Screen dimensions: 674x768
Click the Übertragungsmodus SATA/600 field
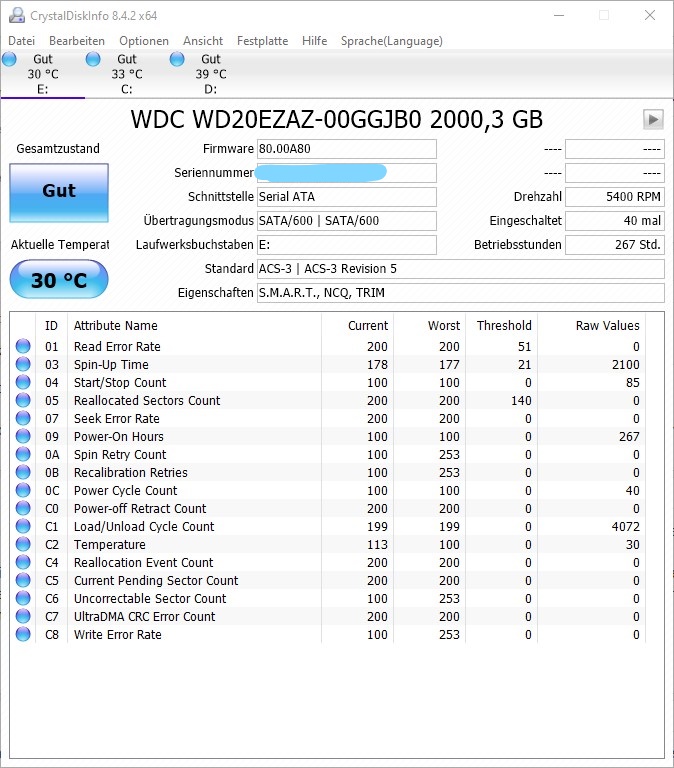pyautogui.click(x=347, y=221)
